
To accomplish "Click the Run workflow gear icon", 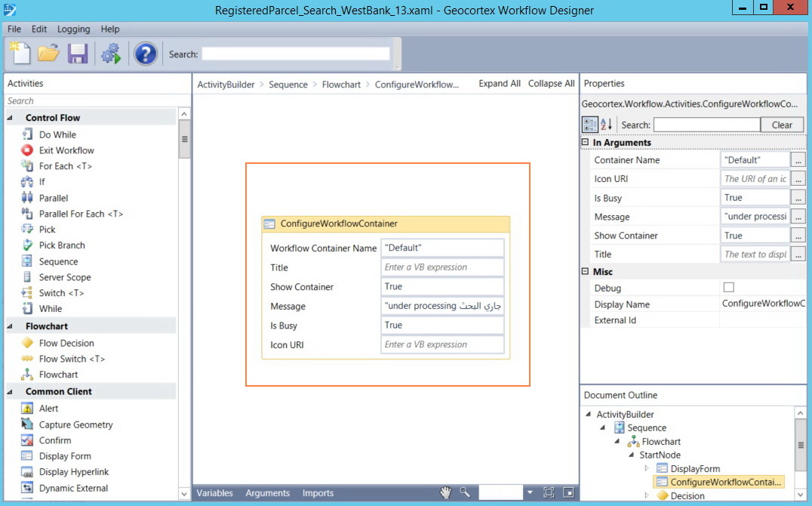I will tap(110, 54).
